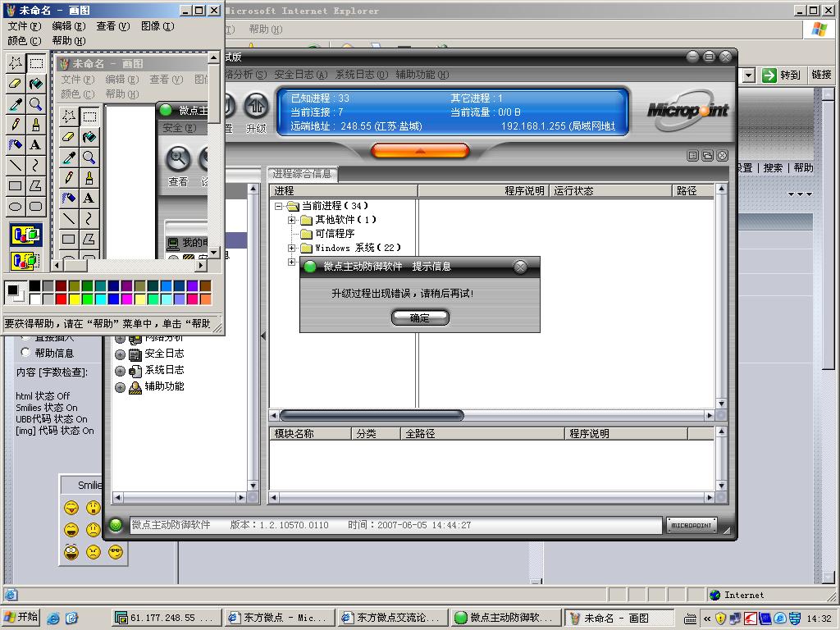840x630 pixels.
Task: Click the 模块名称 column header
Action: 311,433
